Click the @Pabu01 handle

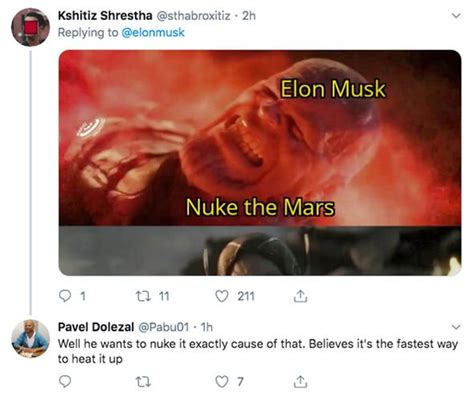tap(163, 327)
